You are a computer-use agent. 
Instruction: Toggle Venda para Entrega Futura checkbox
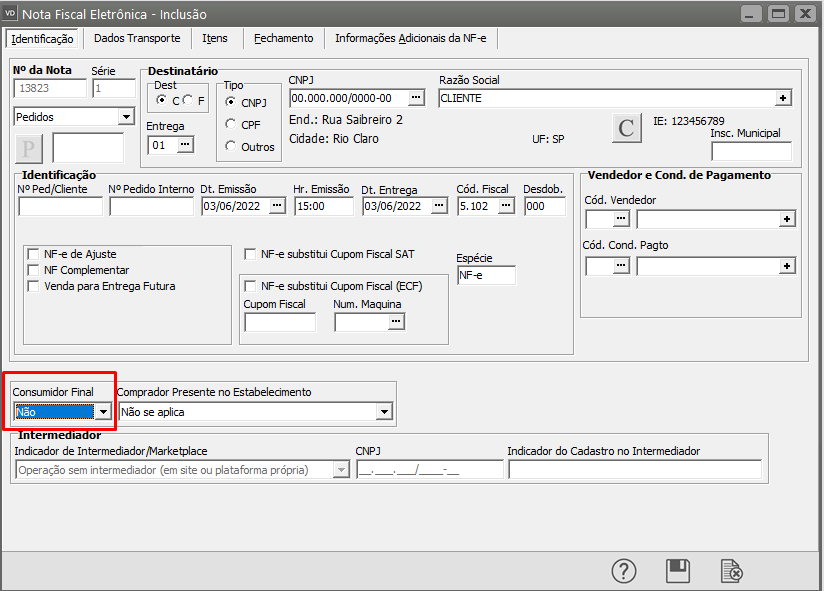pyautogui.click(x=34, y=286)
